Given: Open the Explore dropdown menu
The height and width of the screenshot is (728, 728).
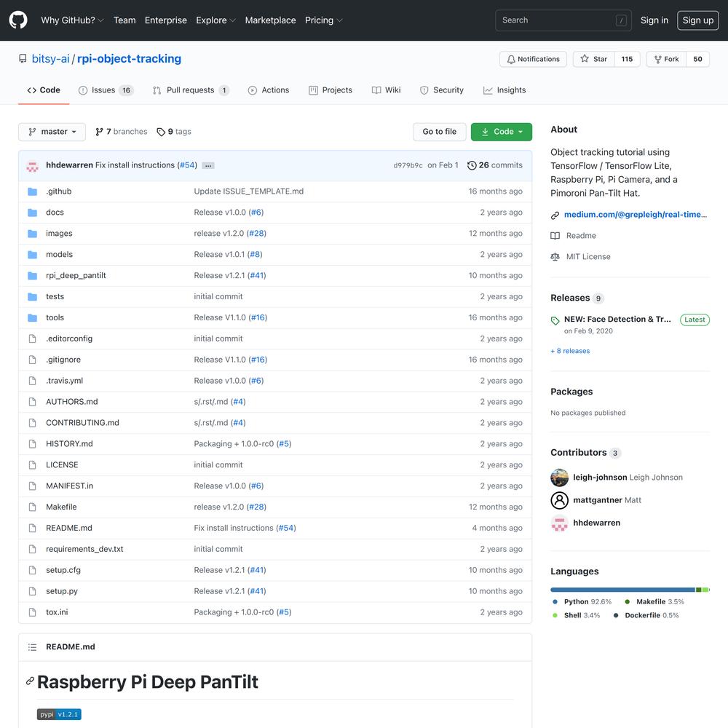Looking at the screenshot, I should click(x=216, y=20).
